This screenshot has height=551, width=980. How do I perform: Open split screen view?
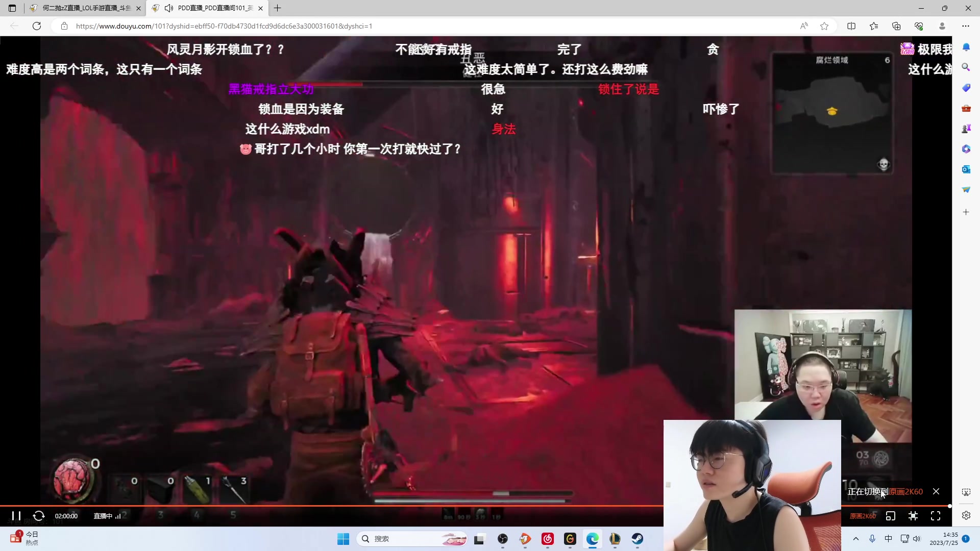[851, 26]
